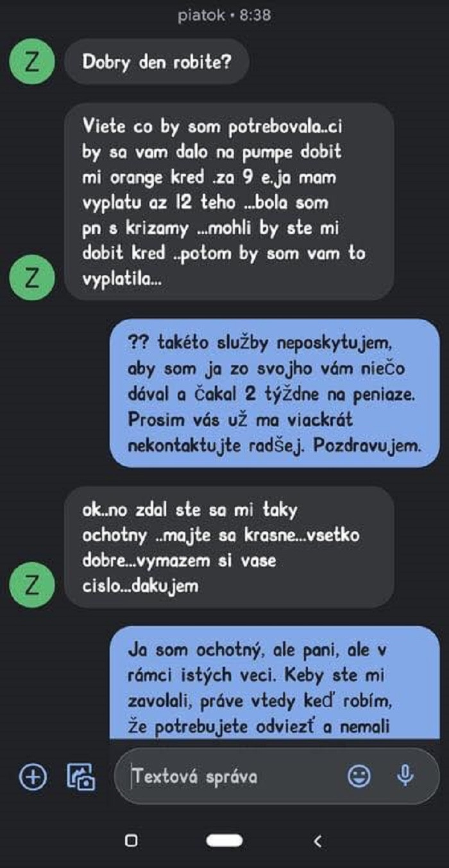Screen dimensions: 449x868
Task: Tap the Android back navigation arrow
Action: click(317, 840)
